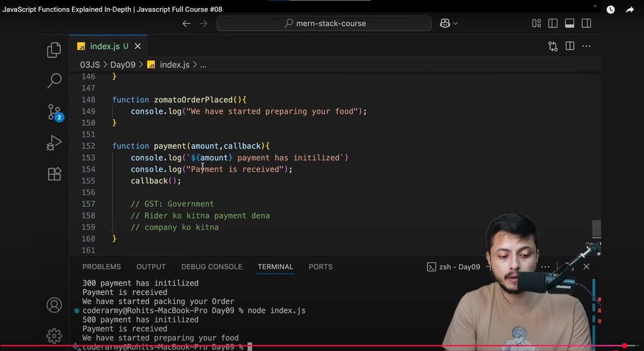Go forward using the right arrow
644x351 pixels.
click(x=204, y=24)
